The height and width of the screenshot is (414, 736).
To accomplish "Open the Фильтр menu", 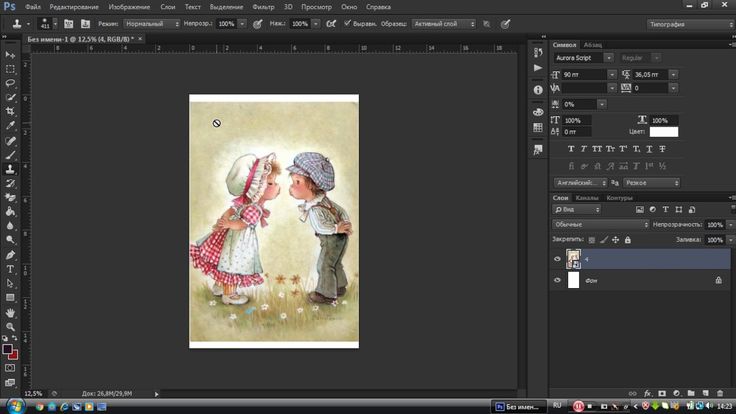I will pyautogui.click(x=263, y=7).
